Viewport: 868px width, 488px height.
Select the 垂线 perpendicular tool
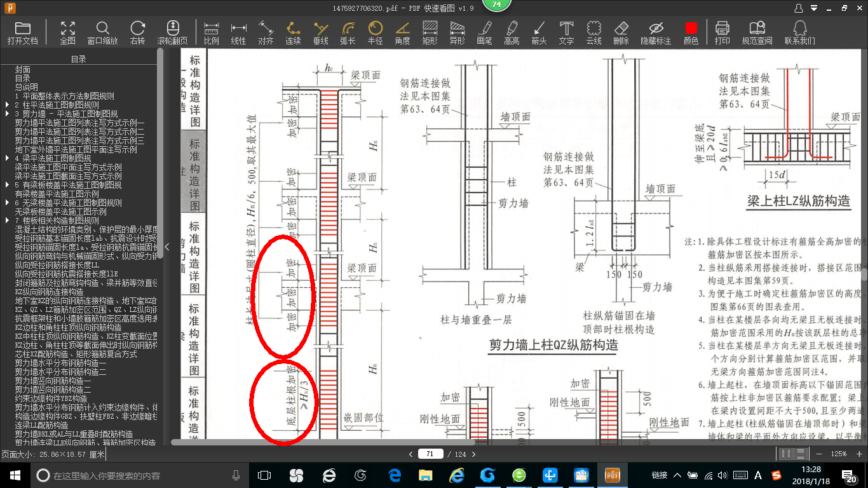[x=321, y=33]
